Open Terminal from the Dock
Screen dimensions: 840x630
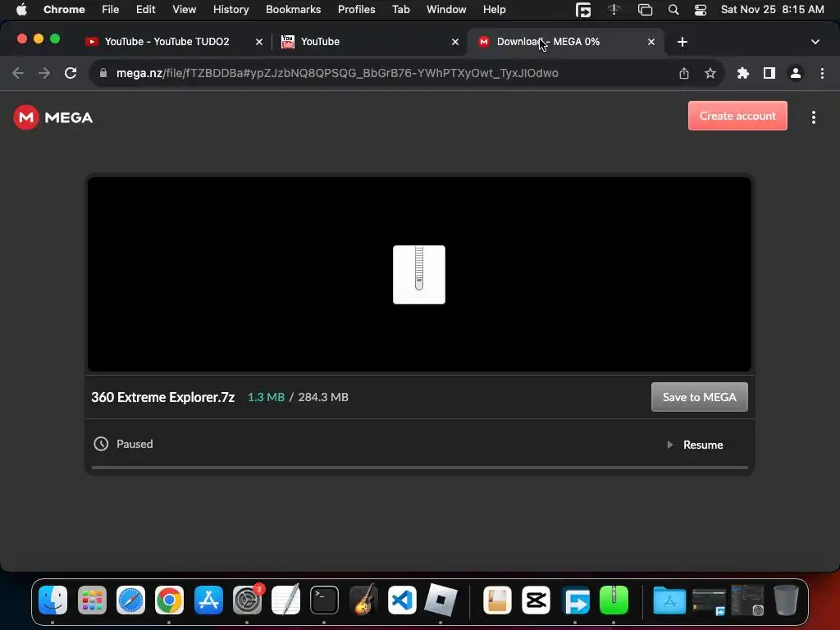click(324, 600)
